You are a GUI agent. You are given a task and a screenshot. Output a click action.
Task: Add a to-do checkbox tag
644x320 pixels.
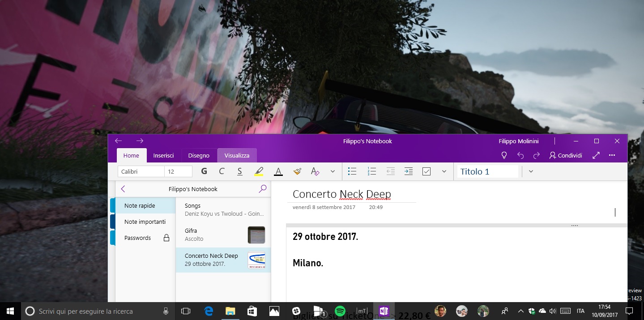(426, 171)
